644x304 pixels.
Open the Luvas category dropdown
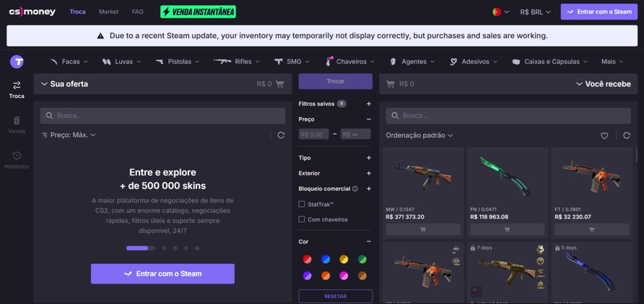coord(122,61)
